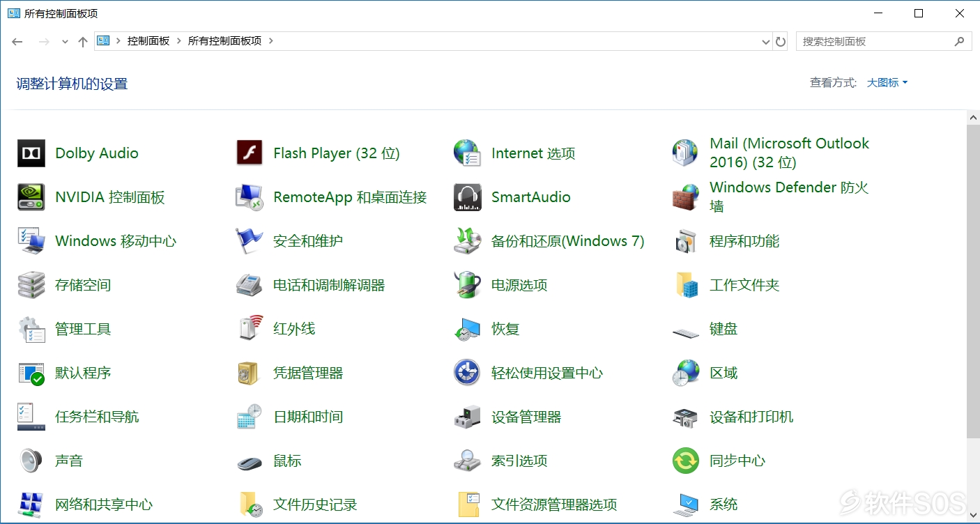Open the 工作文件夹 icon
This screenshot has height=524, width=980.
[x=685, y=285]
